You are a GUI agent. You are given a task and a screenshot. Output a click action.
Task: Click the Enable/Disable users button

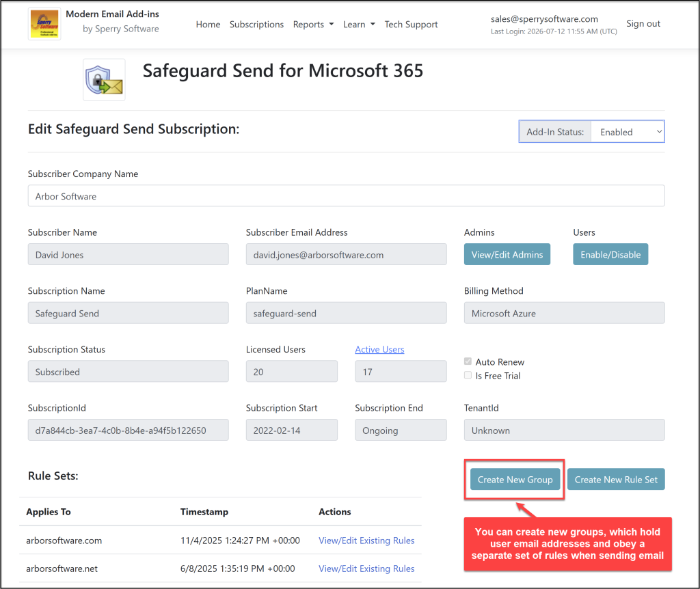610,254
